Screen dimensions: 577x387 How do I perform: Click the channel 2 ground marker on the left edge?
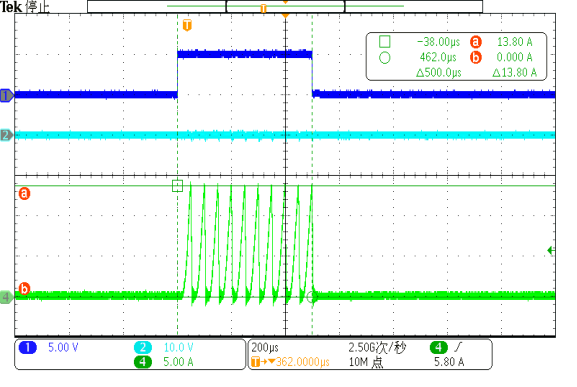pos(6,135)
